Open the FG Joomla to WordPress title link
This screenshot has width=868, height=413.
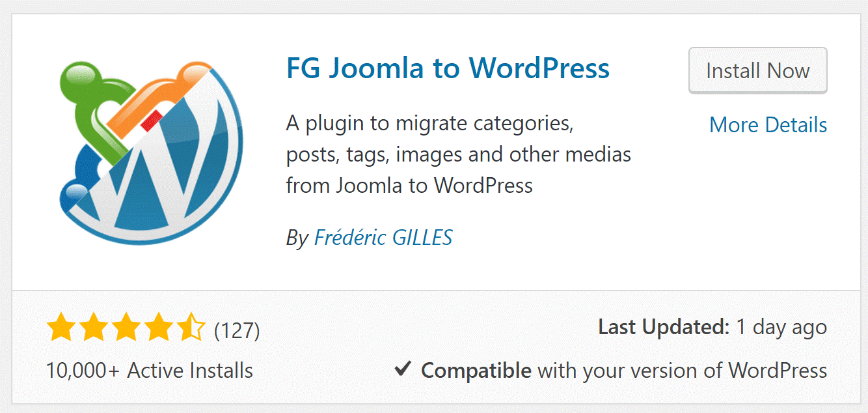coord(448,68)
